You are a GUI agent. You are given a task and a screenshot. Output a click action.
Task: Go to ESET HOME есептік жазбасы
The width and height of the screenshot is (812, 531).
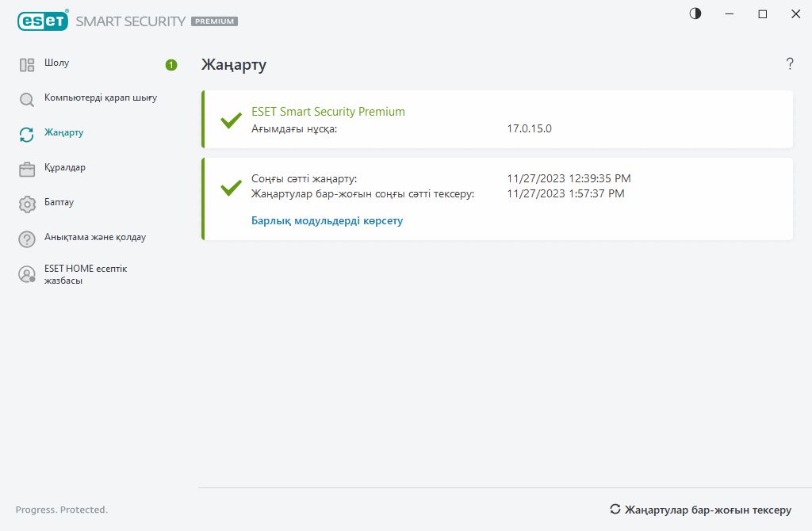pos(86,274)
